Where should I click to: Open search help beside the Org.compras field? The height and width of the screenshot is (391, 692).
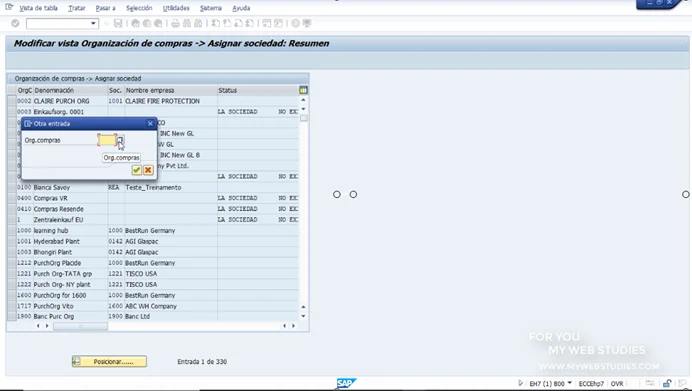pos(120,140)
